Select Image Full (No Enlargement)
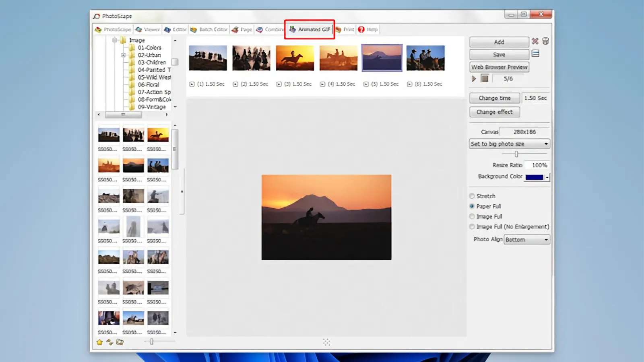This screenshot has height=362, width=644. (x=471, y=226)
